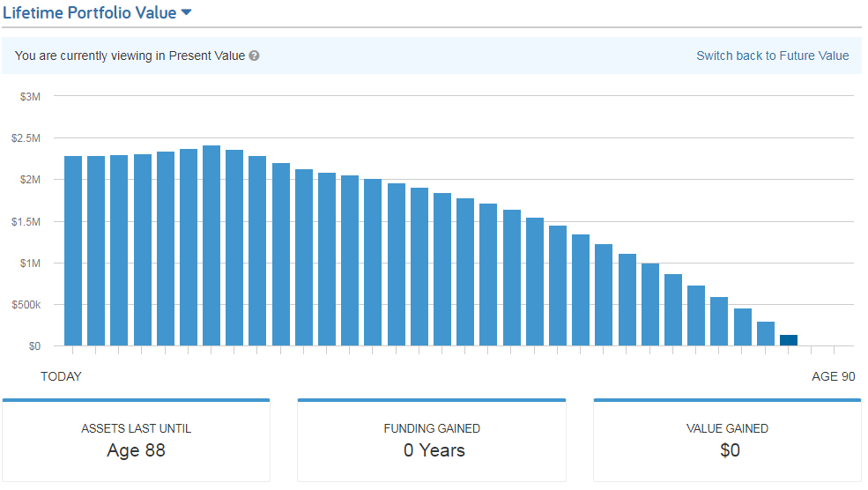Switch back to Future Value

coord(772,56)
